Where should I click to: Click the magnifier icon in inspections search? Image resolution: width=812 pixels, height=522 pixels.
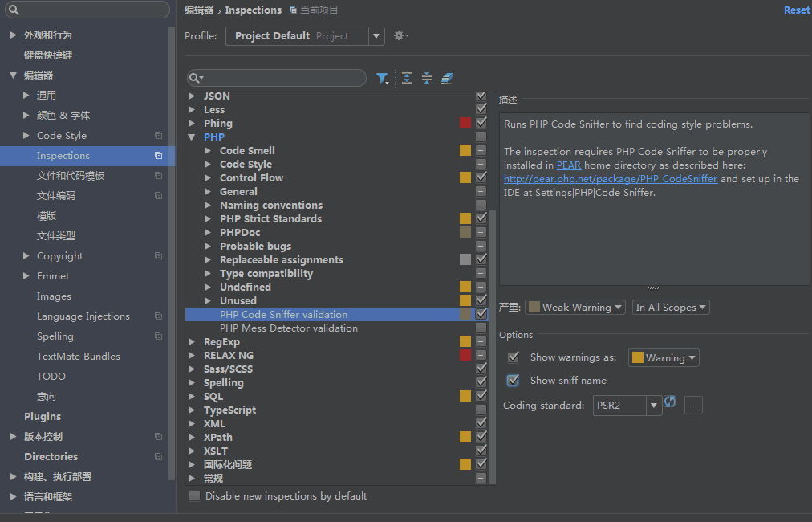tap(196, 78)
